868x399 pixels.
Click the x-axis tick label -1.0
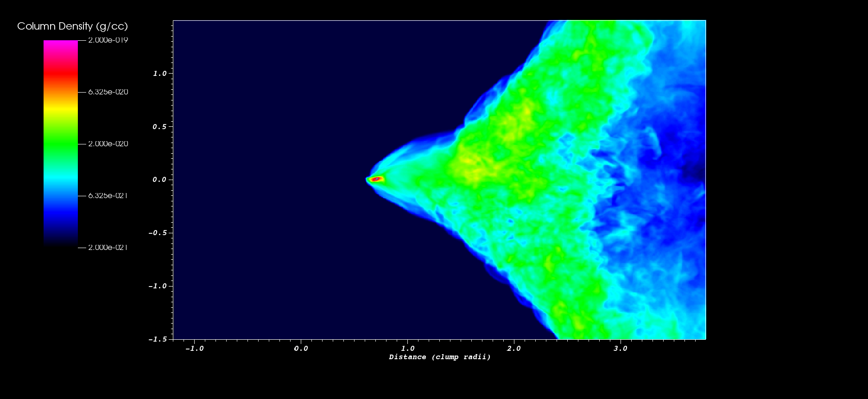coord(194,349)
